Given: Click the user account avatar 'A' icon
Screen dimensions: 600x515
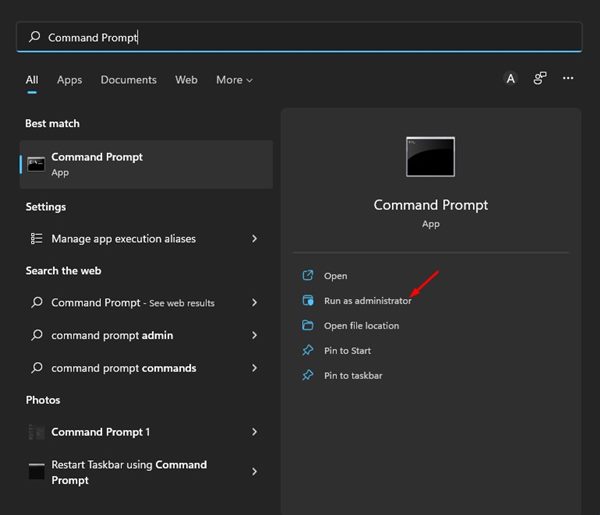Looking at the screenshot, I should [511, 79].
